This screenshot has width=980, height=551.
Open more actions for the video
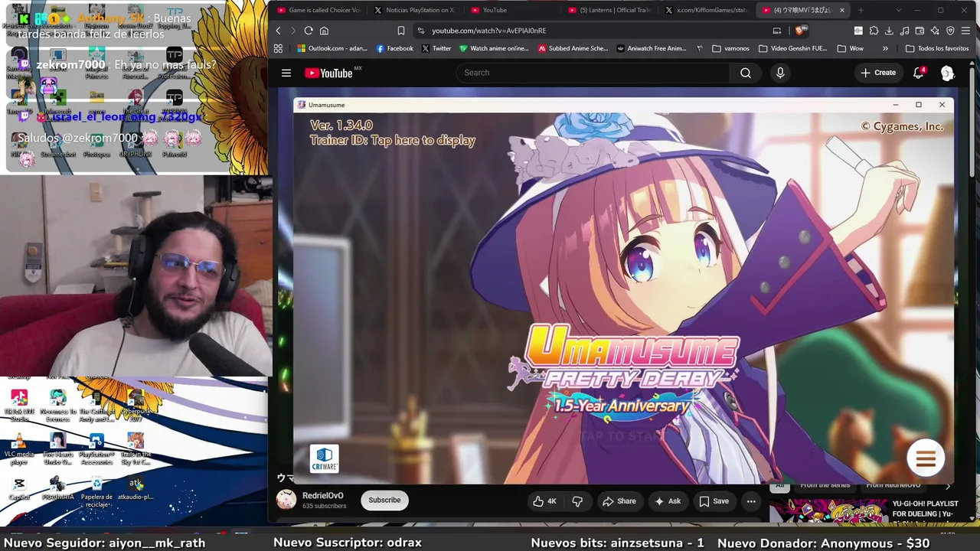click(x=751, y=501)
